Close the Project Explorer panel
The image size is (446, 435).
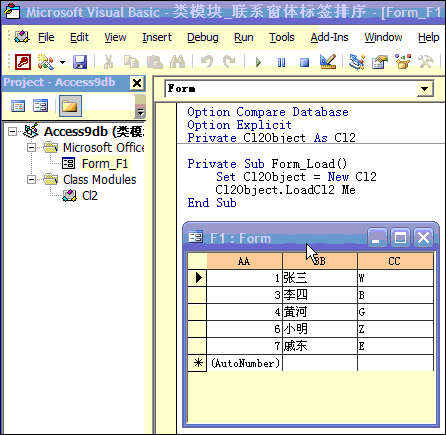pos(137,83)
